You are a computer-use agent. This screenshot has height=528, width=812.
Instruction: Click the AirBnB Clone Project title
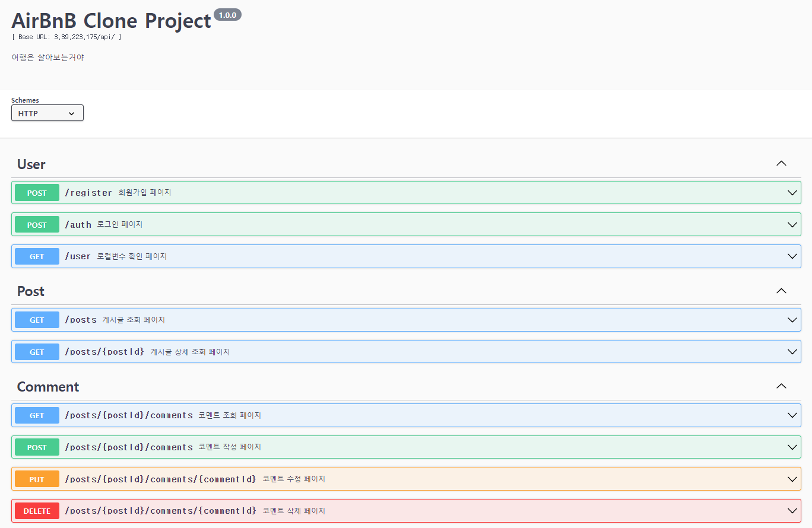pyautogui.click(x=111, y=21)
